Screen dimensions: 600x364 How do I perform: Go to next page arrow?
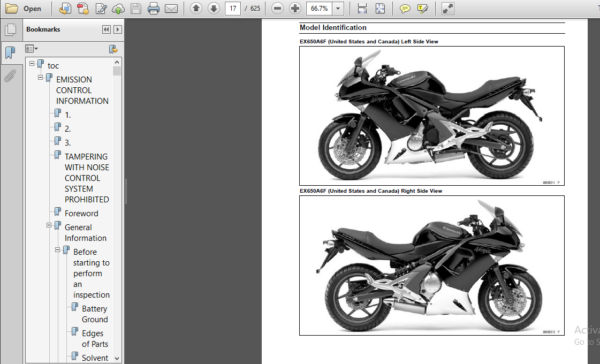(214, 8)
